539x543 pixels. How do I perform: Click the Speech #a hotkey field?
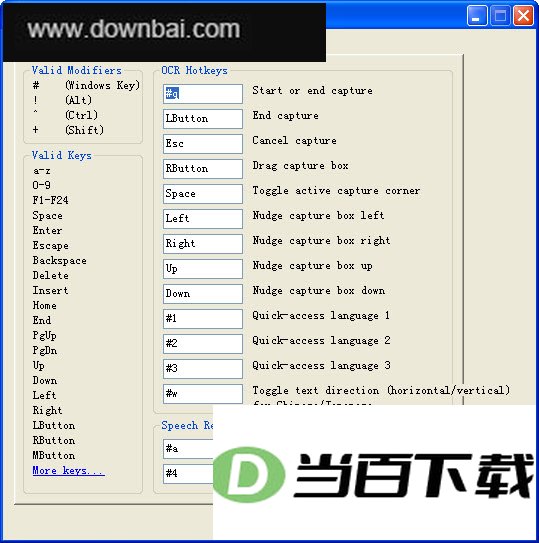(x=188, y=449)
